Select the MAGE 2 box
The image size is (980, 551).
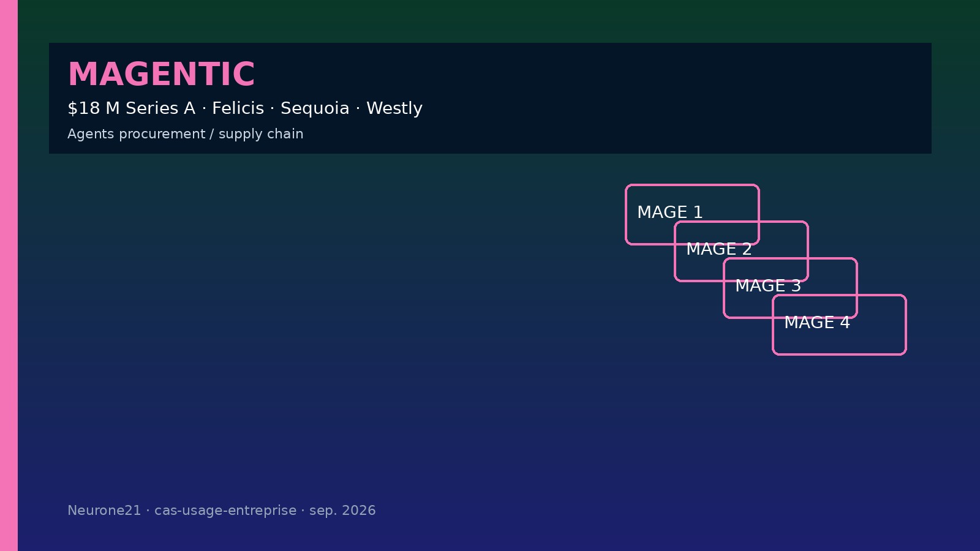click(x=741, y=251)
